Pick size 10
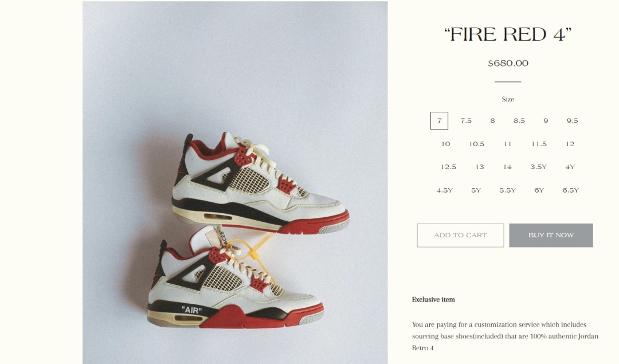Viewport: 619px width, 364px height. click(x=446, y=144)
